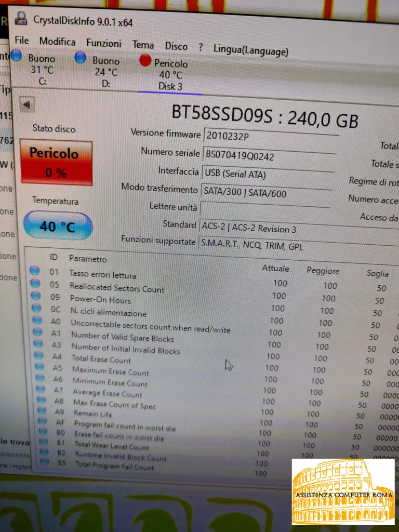Select the Tasso errori lettura row text
Viewport: 399px width, 532px height.
(102, 274)
